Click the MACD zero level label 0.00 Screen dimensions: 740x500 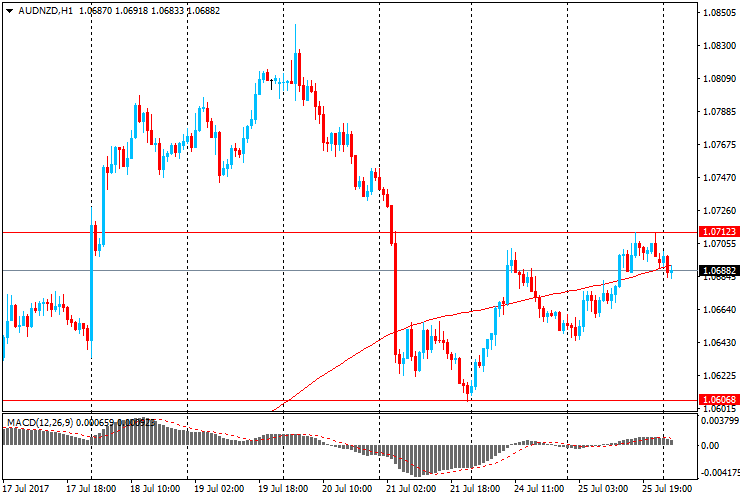pyautogui.click(x=710, y=445)
